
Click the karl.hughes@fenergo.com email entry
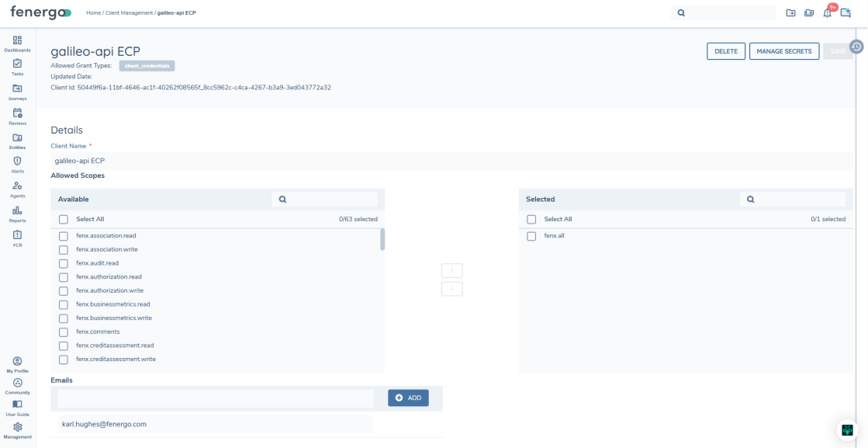coord(216,424)
